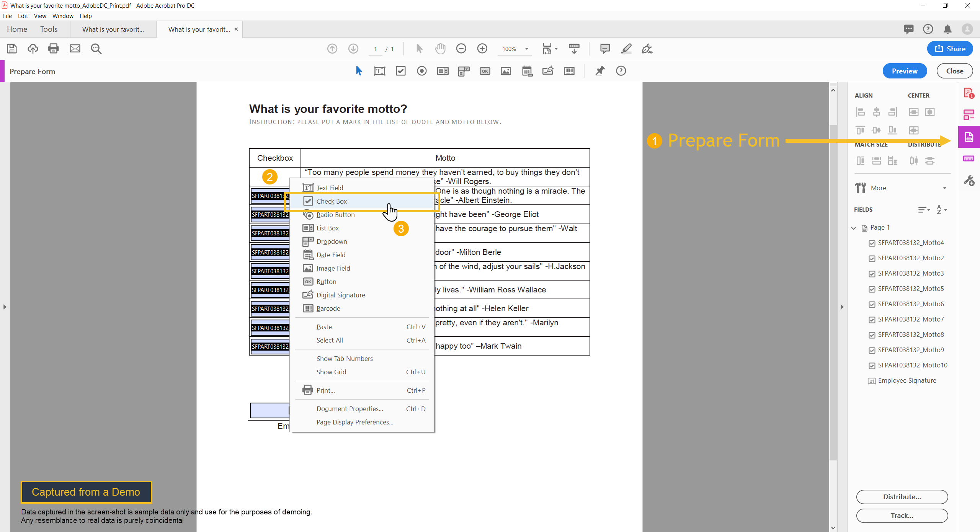Expand the More options dropdown
Viewport: 980px width, 532px height.
945,188
